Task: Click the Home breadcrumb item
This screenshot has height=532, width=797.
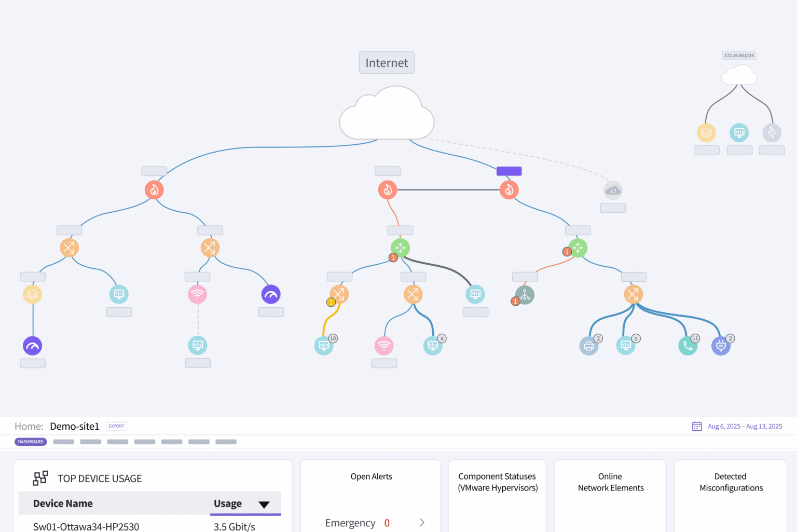Action: (x=28, y=426)
